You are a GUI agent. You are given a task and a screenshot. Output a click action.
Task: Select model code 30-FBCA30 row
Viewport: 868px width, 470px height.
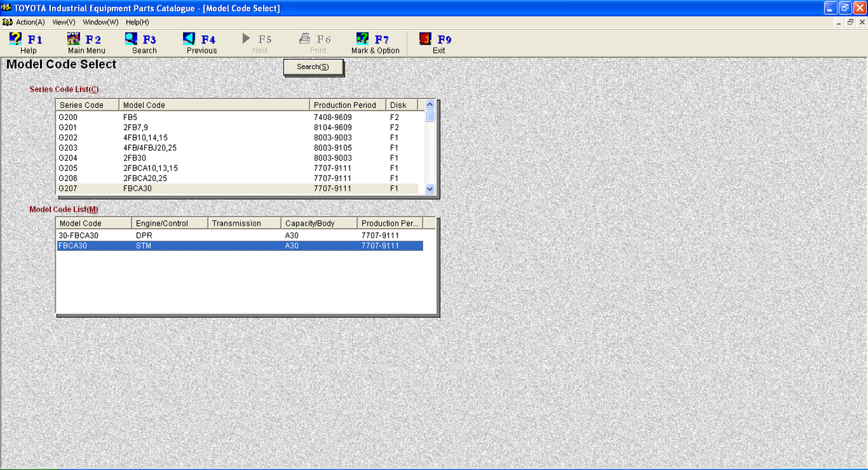[240, 235]
